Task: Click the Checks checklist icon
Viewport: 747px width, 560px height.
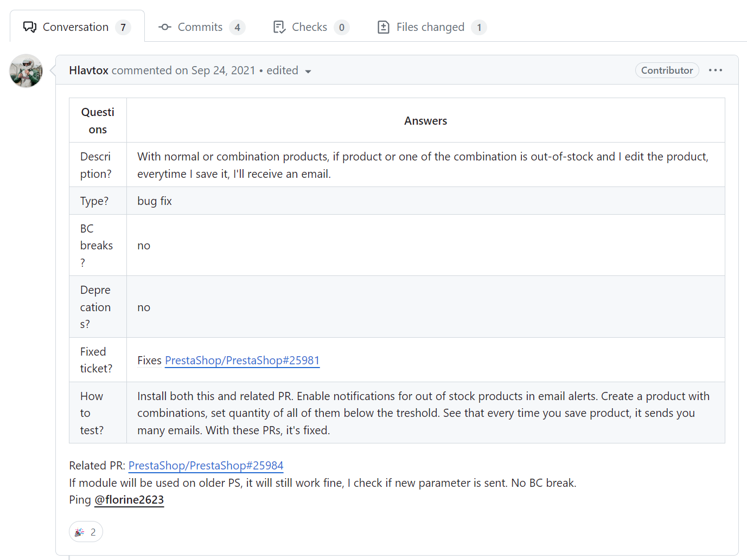Action: click(x=279, y=27)
